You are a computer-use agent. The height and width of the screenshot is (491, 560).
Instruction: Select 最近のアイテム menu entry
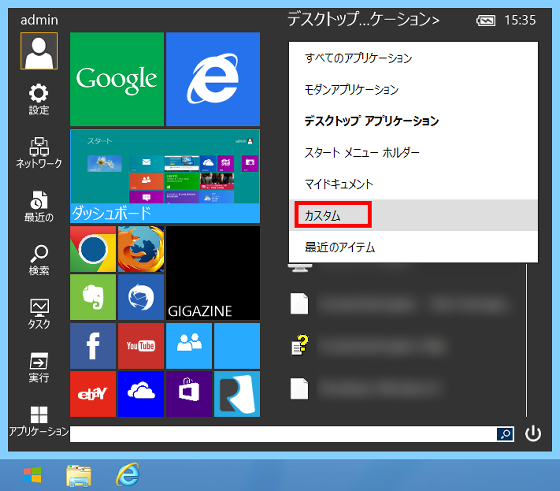pos(413,246)
